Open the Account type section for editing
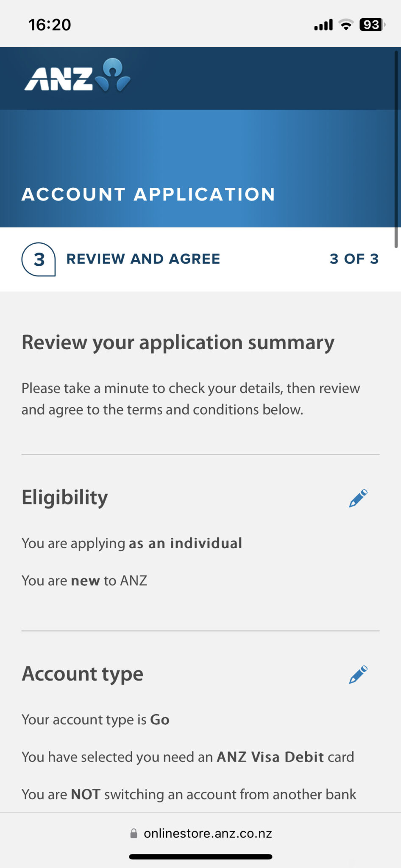 pos(357,674)
